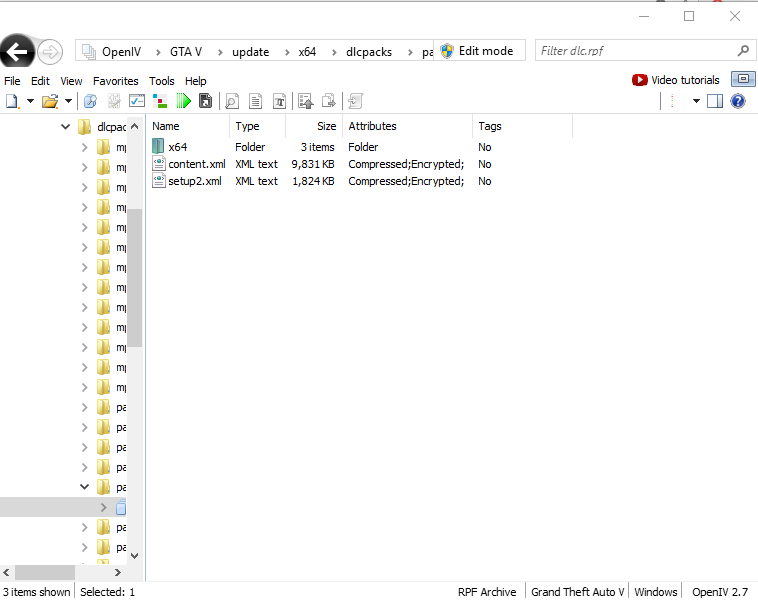Click the Back navigation arrow

(17, 51)
